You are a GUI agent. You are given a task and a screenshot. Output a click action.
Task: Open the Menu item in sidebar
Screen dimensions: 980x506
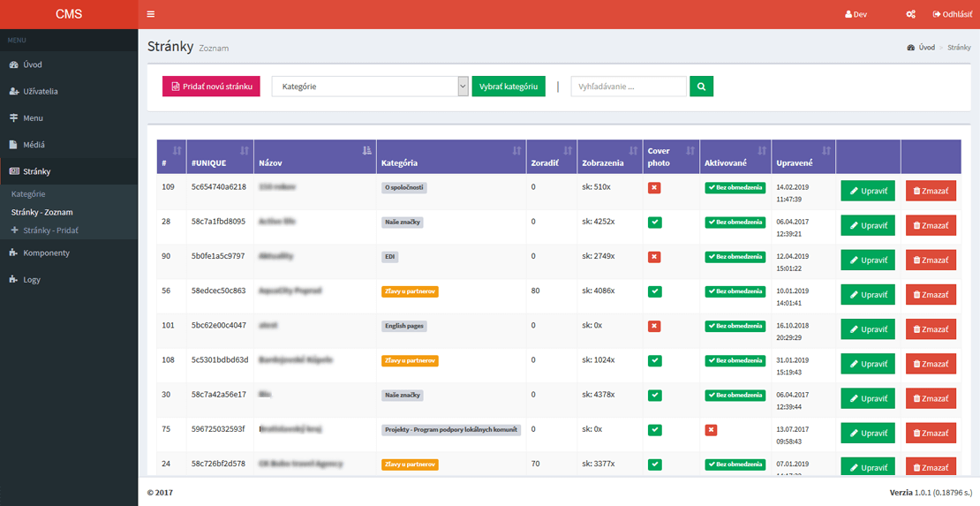pyautogui.click(x=69, y=117)
